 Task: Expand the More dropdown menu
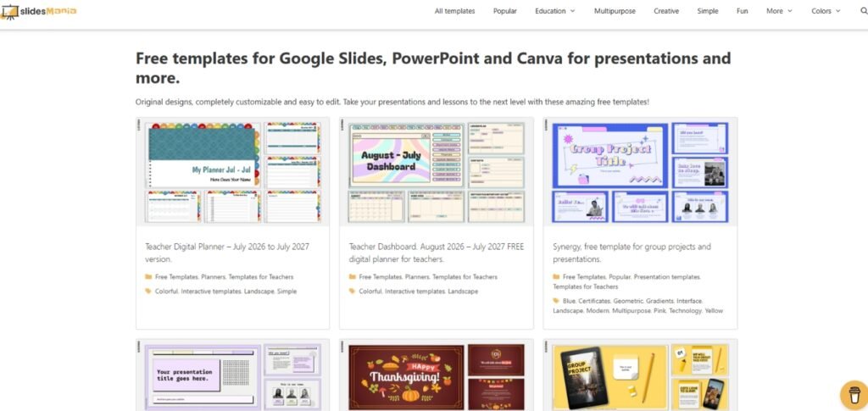tap(779, 10)
